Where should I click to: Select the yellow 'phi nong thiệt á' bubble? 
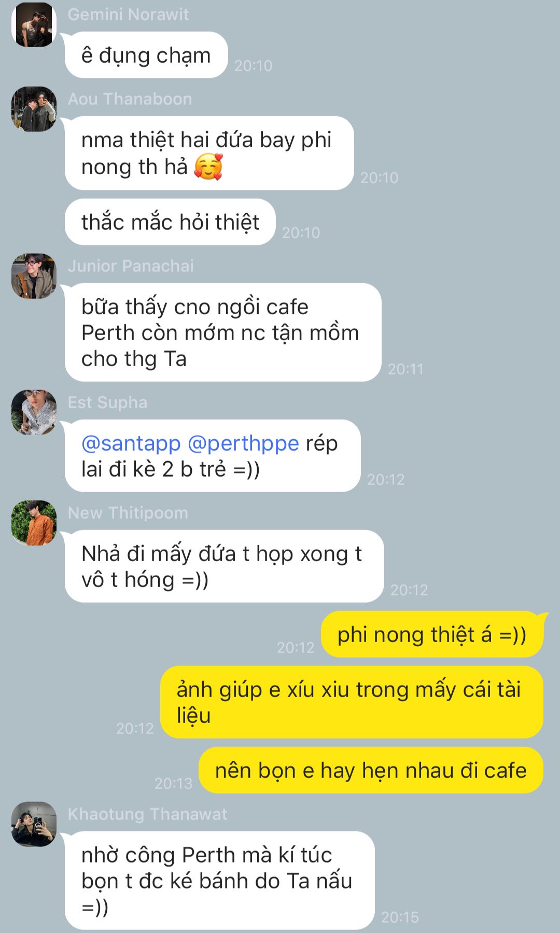[432, 635]
